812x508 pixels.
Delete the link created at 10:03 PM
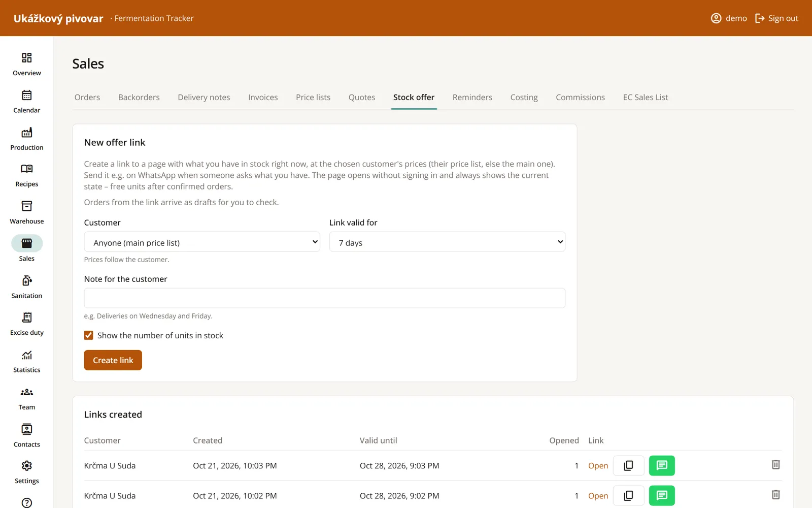pyautogui.click(x=775, y=465)
